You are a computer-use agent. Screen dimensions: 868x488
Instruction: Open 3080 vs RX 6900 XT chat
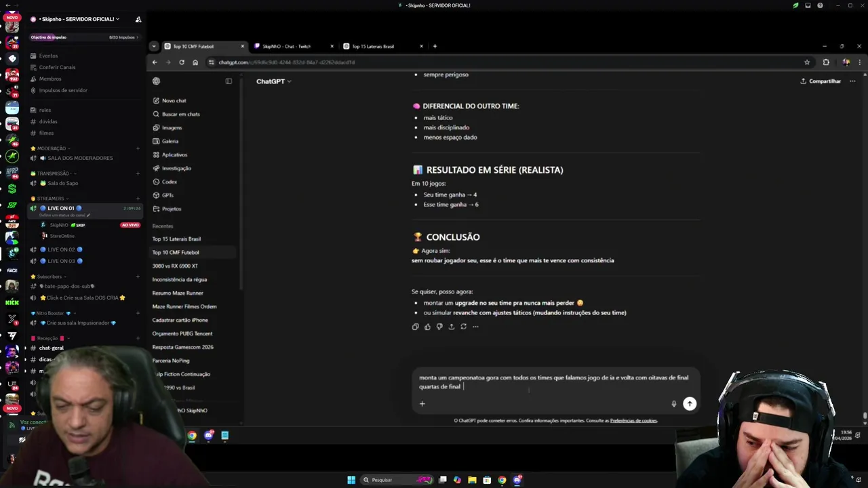click(x=175, y=266)
